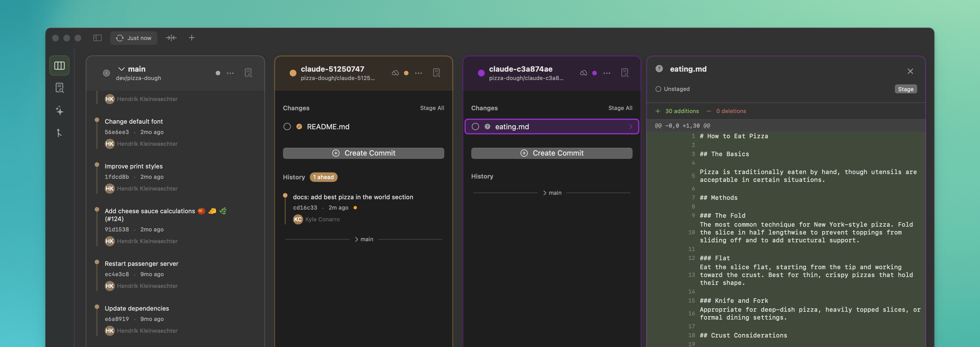This screenshot has height=347, width=980.
Task: Open the file preview icon on main's header
Action: point(248,72)
